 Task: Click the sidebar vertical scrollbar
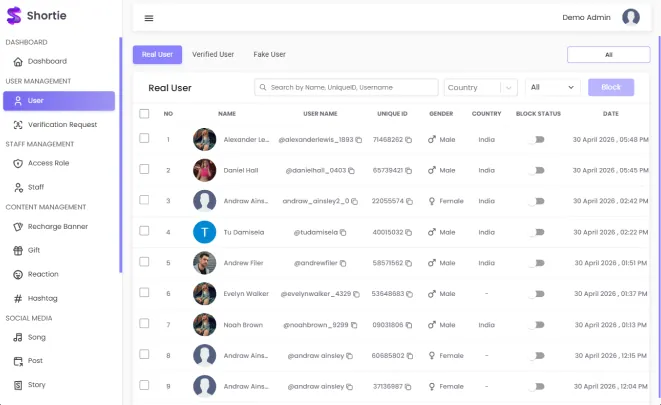[121, 155]
